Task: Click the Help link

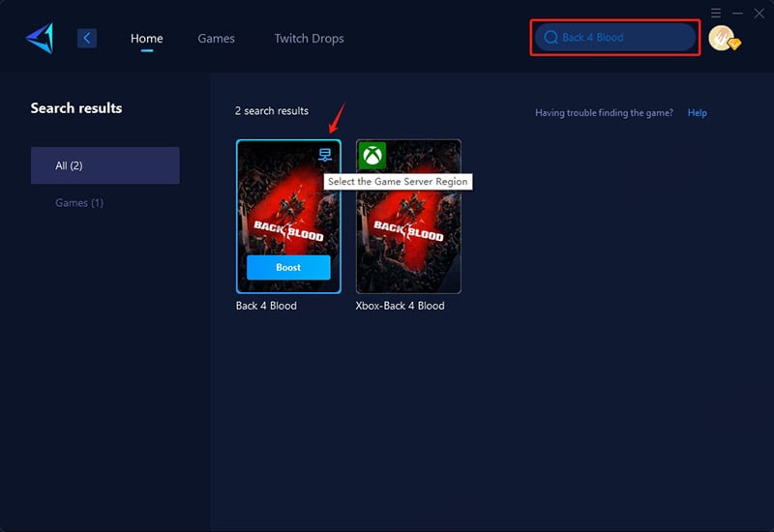Action: pos(697,112)
